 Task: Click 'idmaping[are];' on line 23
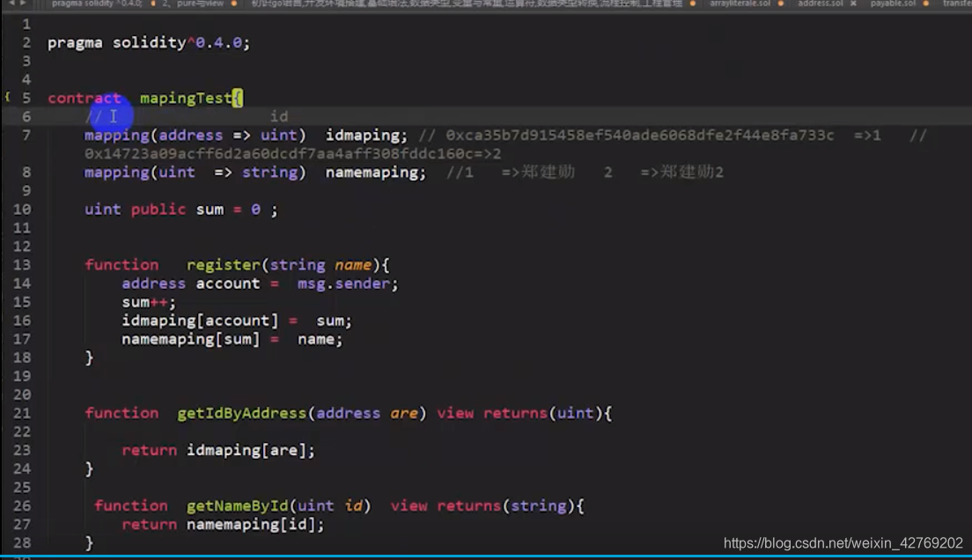[x=250, y=450]
